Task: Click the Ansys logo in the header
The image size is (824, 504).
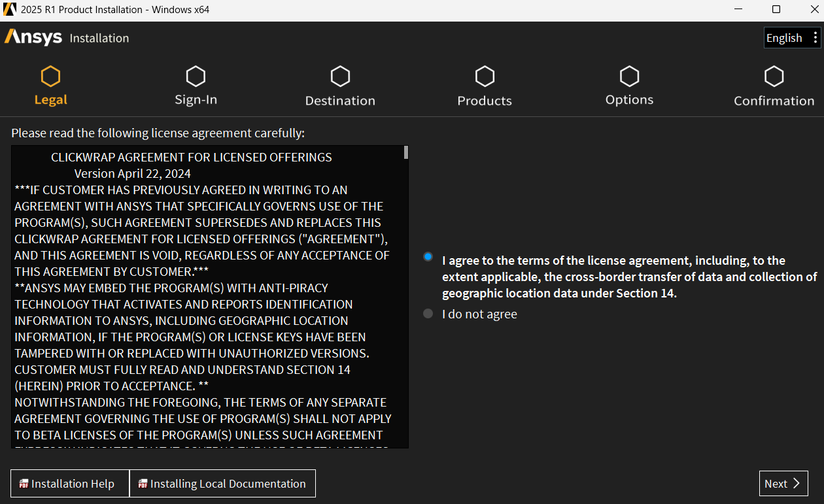Action: (x=33, y=37)
